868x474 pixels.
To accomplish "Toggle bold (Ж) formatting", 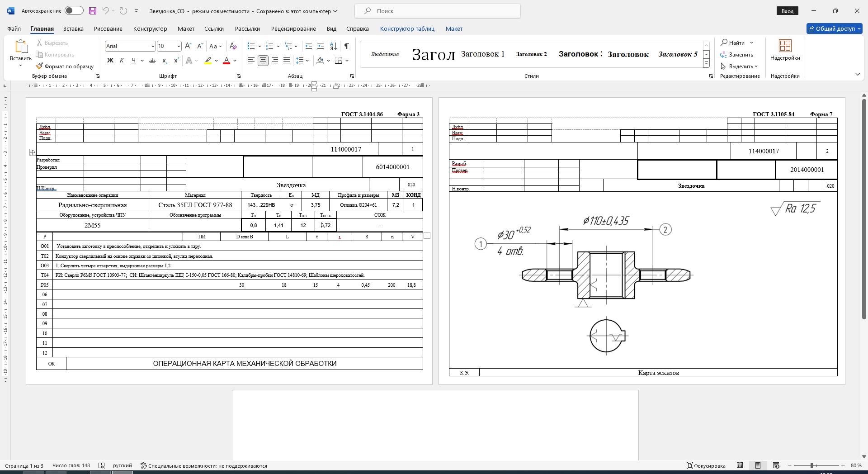I will (110, 61).
